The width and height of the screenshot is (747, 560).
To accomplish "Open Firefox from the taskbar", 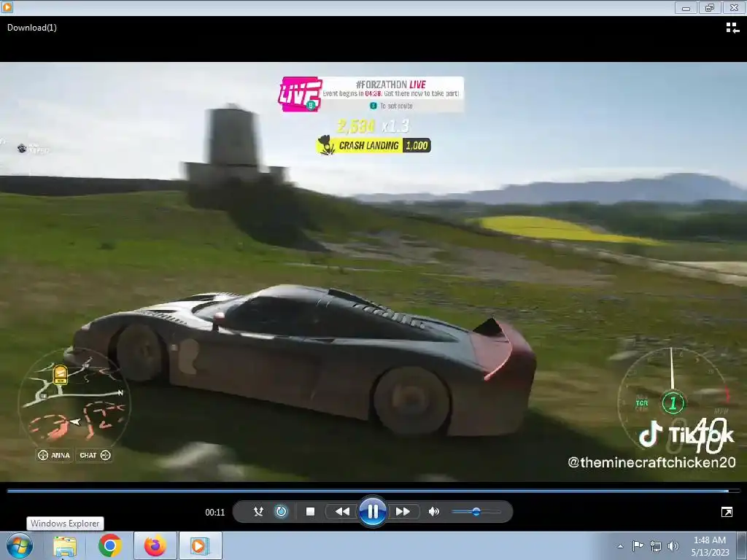I will pos(155,545).
